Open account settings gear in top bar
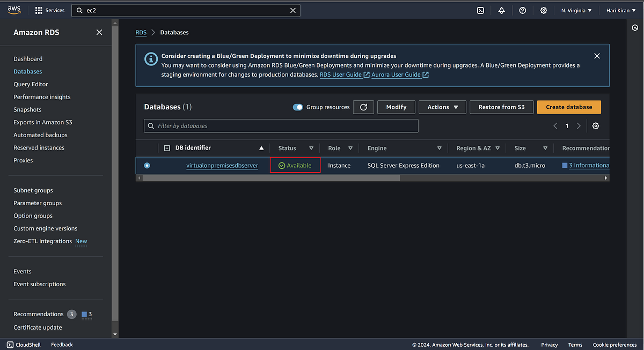This screenshot has height=350, width=644. pyautogui.click(x=543, y=10)
